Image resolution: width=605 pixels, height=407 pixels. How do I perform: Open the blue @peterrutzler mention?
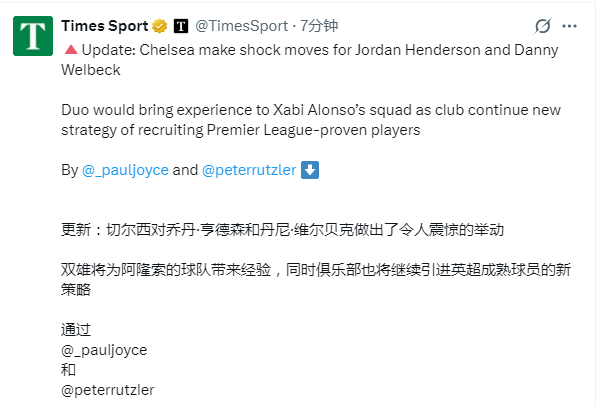[x=249, y=170]
